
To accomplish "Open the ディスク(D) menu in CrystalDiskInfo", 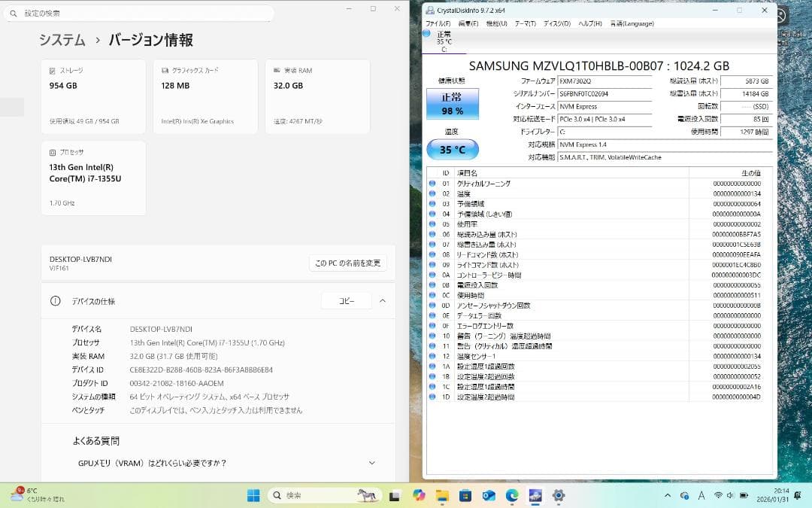I will (556, 24).
